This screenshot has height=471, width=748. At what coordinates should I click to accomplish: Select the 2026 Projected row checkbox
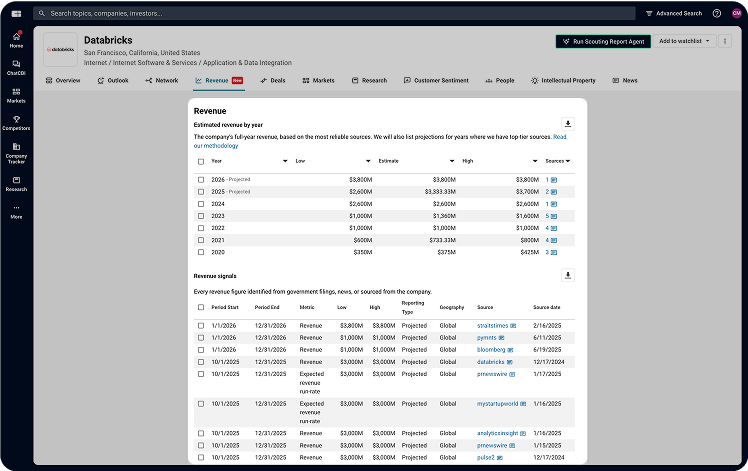(x=201, y=179)
